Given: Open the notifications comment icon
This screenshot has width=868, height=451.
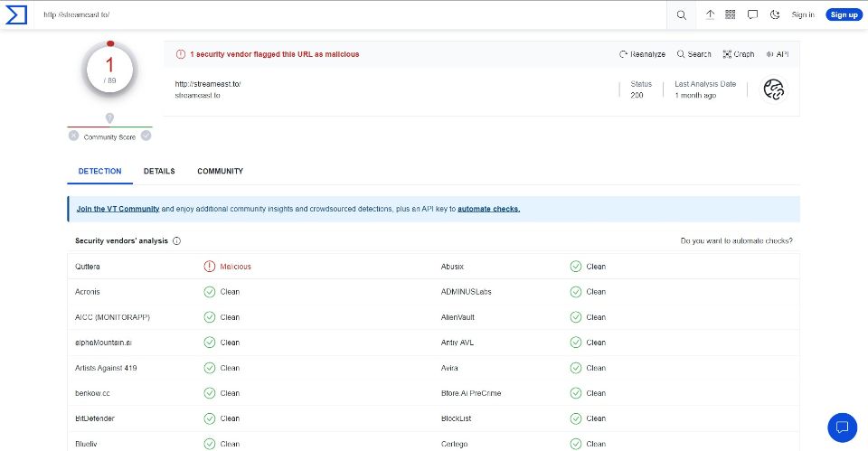Looking at the screenshot, I should (x=752, y=15).
